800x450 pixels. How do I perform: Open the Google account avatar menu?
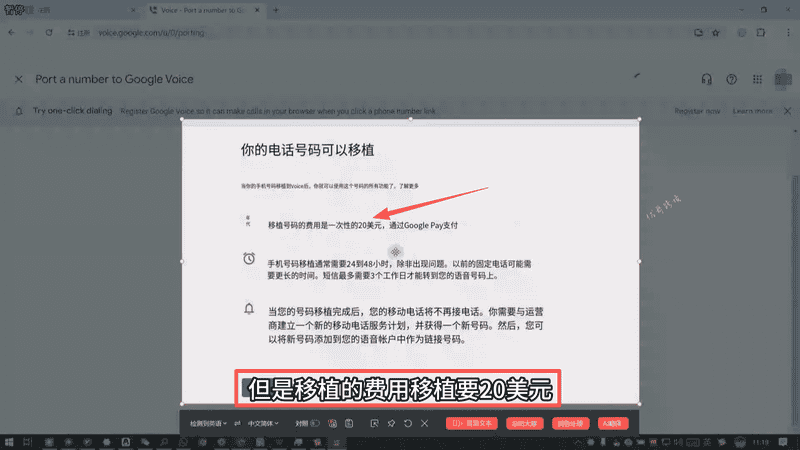coord(783,80)
